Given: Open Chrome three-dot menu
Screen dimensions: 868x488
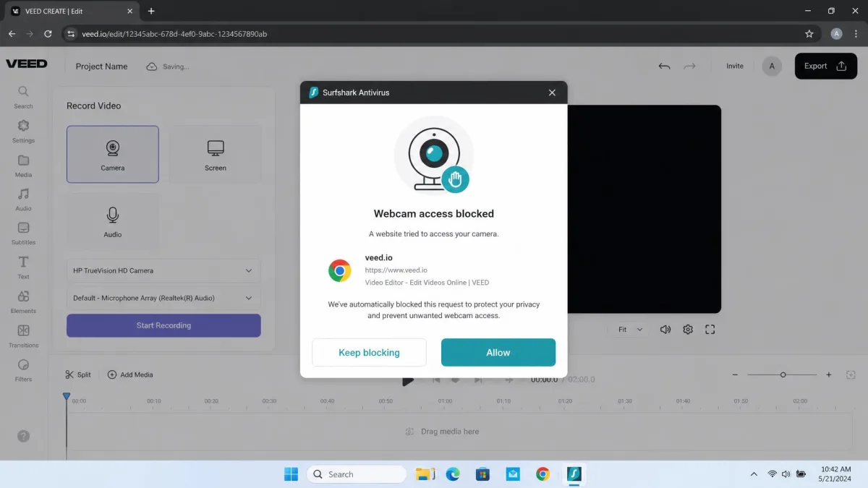Looking at the screenshot, I should 857,34.
